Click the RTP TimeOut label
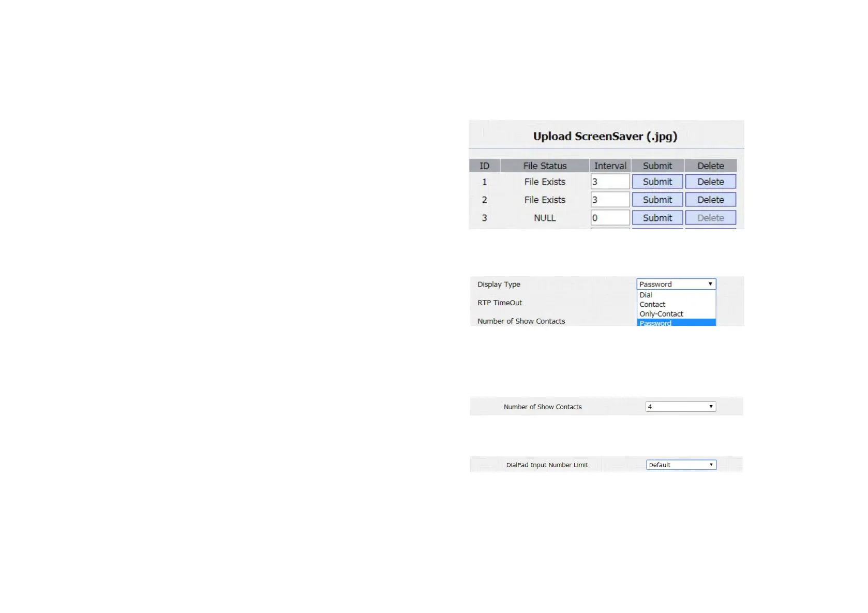This screenshot has width=868, height=613. coord(500,303)
